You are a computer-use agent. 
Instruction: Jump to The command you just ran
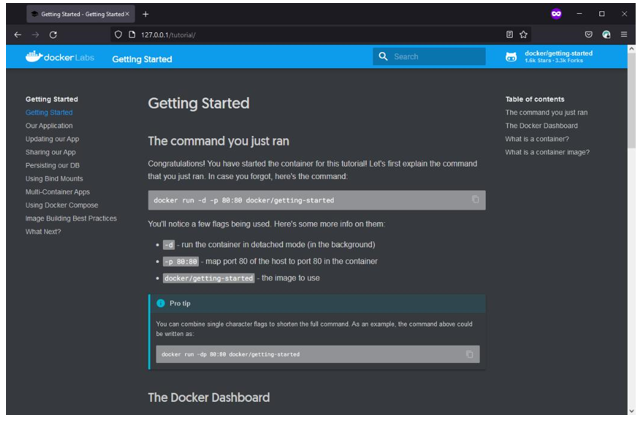click(546, 112)
